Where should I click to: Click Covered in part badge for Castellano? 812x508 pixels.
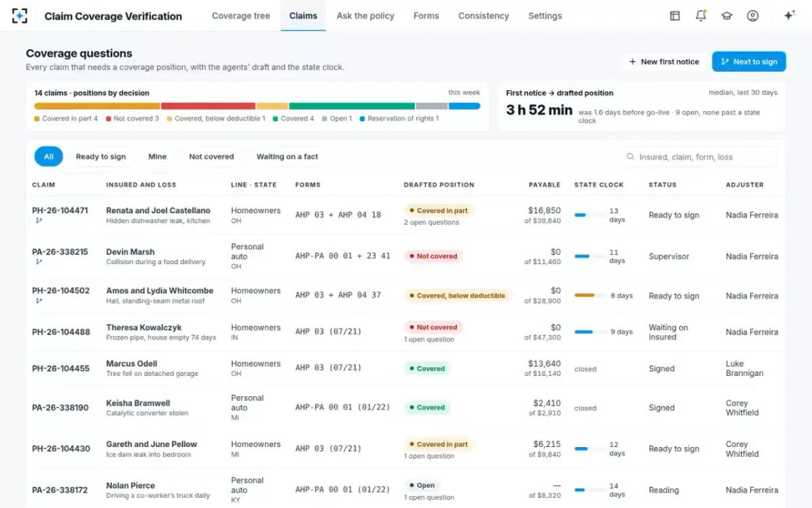[438, 211]
